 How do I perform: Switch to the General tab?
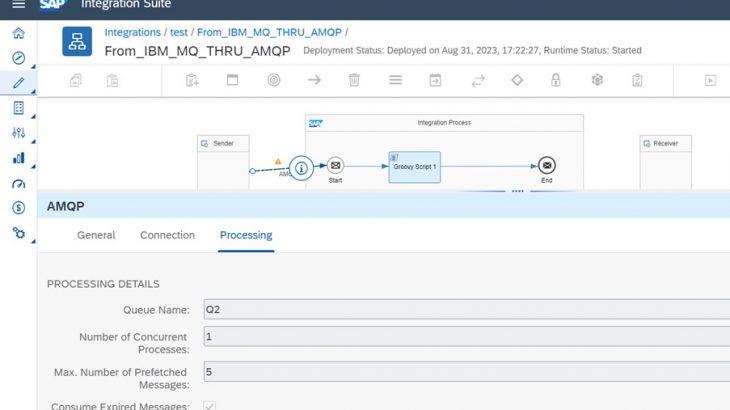coord(96,235)
